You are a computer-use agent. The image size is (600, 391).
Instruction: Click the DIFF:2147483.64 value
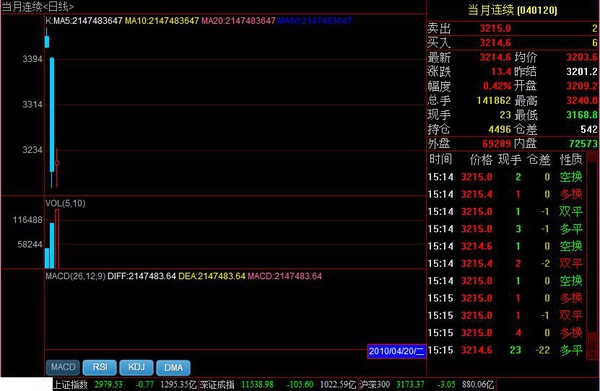(142, 276)
